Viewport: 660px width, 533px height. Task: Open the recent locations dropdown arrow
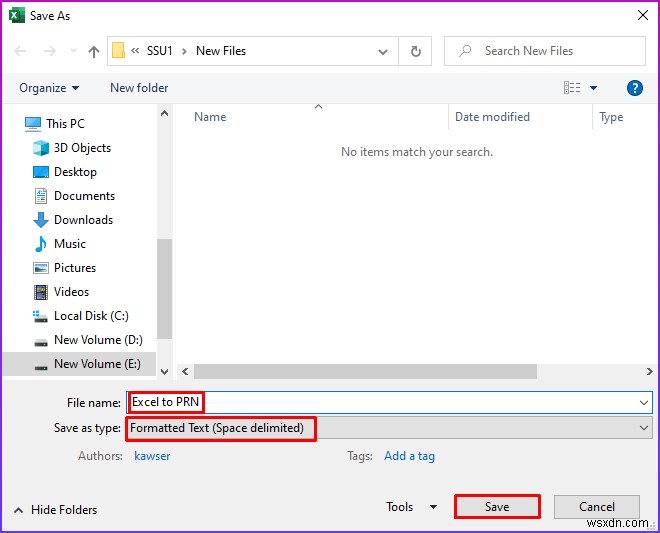(x=73, y=51)
